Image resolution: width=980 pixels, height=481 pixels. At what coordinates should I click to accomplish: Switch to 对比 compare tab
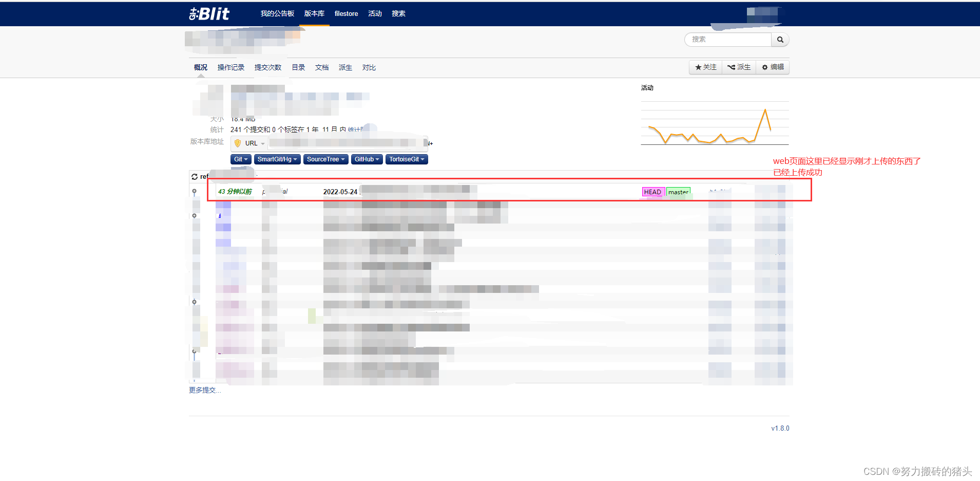pos(369,67)
